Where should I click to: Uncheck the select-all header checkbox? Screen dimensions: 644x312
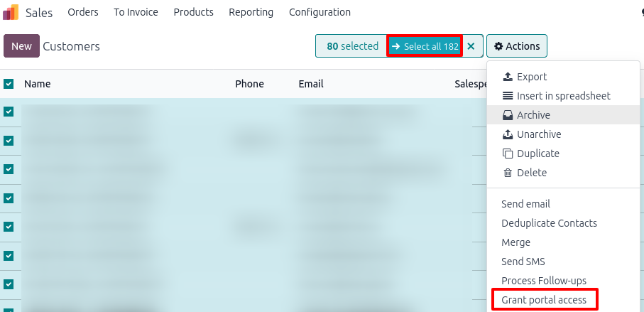coord(9,84)
